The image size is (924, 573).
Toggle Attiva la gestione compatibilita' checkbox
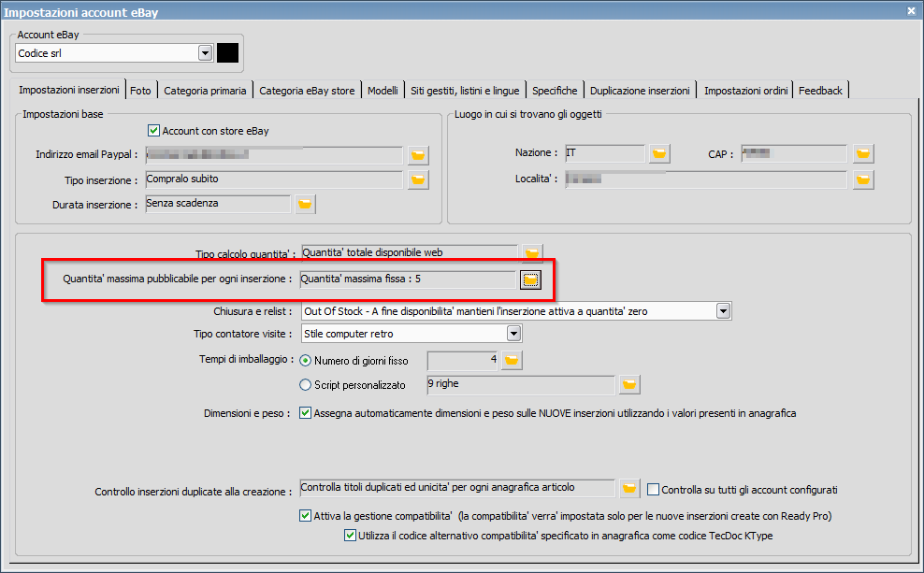click(x=305, y=515)
